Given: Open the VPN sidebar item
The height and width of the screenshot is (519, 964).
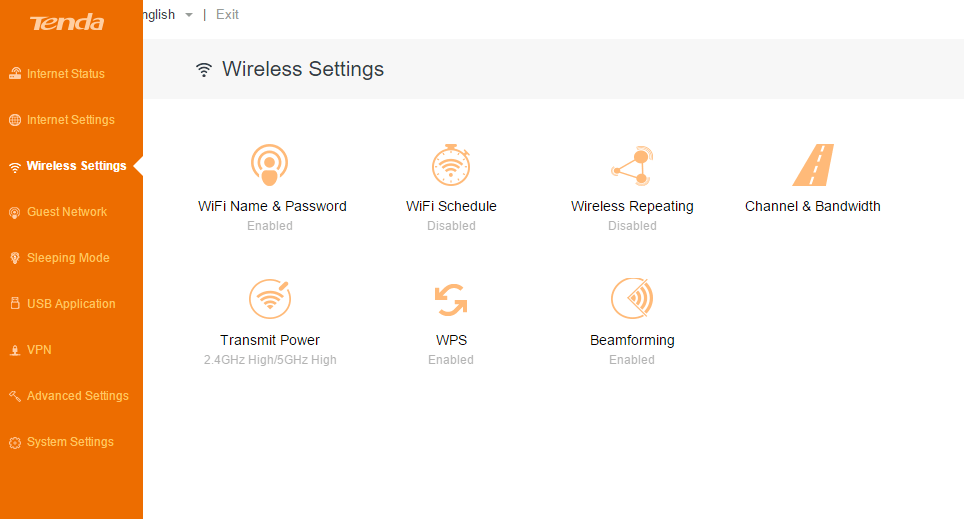Looking at the screenshot, I should tap(39, 350).
